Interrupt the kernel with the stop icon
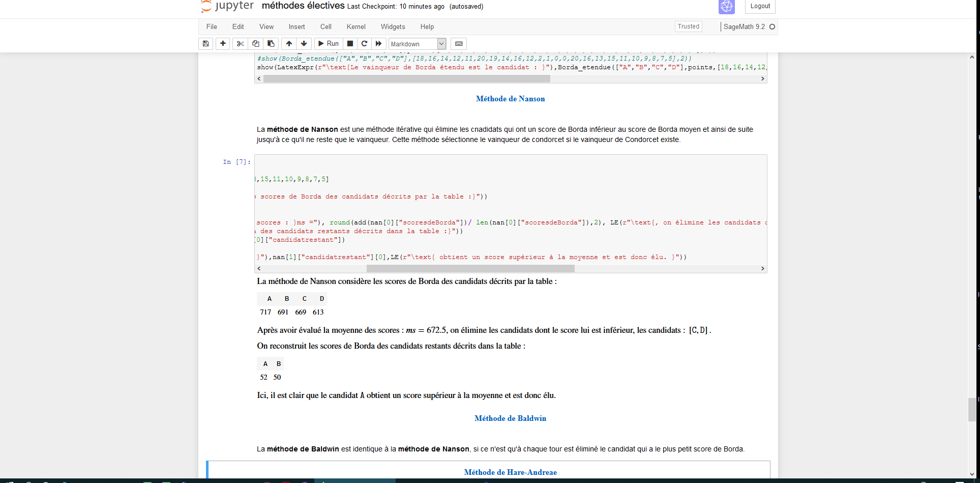Viewport: 980px width, 483px height. point(350,44)
